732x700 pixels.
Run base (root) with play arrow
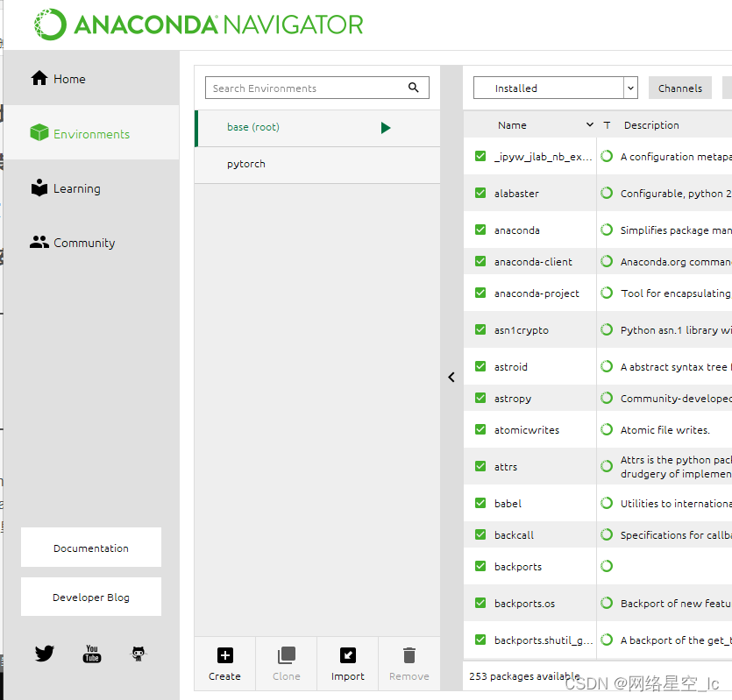(385, 127)
